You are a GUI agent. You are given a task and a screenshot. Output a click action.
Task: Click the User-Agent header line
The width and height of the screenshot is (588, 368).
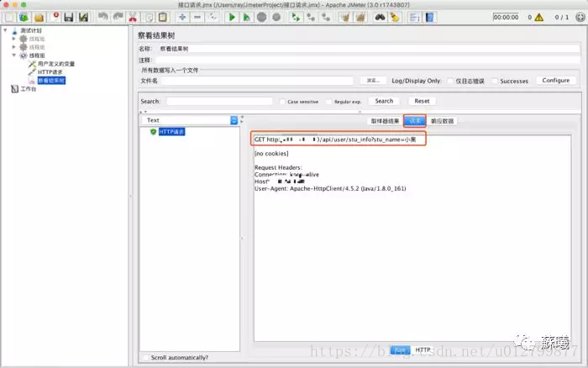pos(330,188)
